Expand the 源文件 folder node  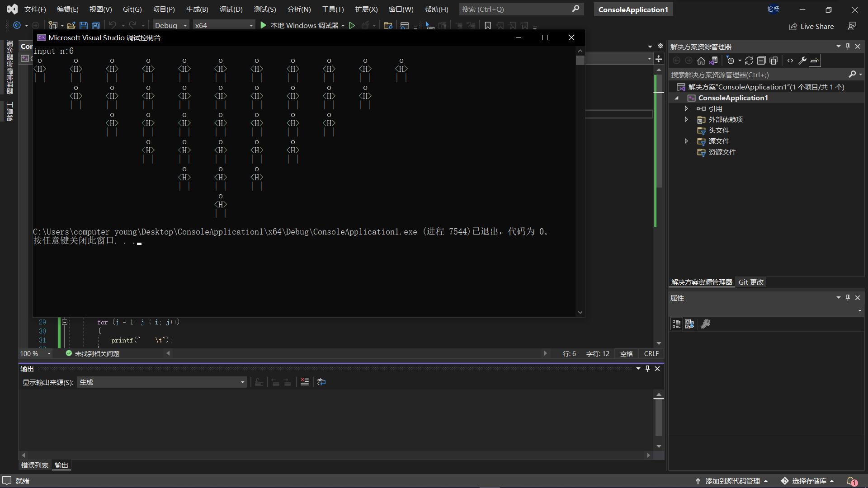(x=686, y=141)
